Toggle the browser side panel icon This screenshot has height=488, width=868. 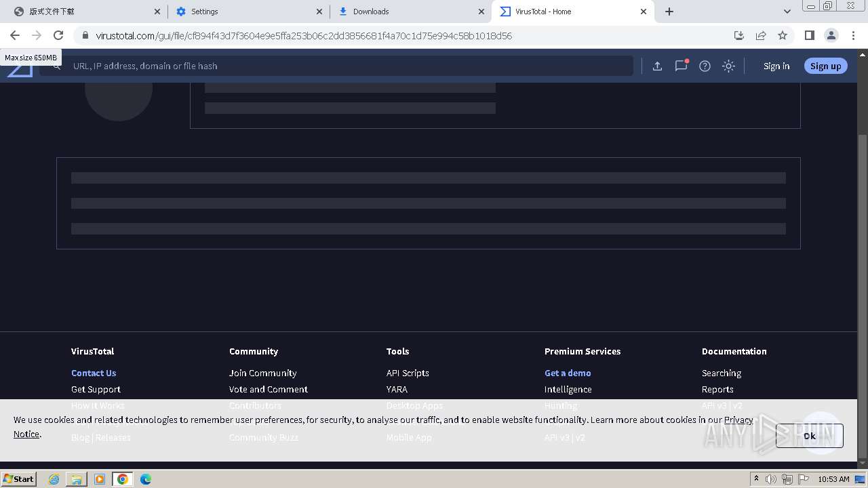point(809,35)
